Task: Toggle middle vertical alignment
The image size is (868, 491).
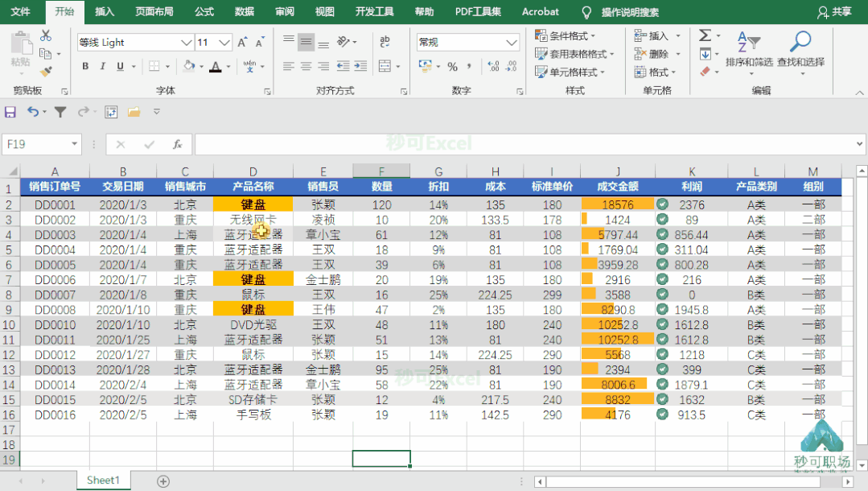Action: (306, 42)
